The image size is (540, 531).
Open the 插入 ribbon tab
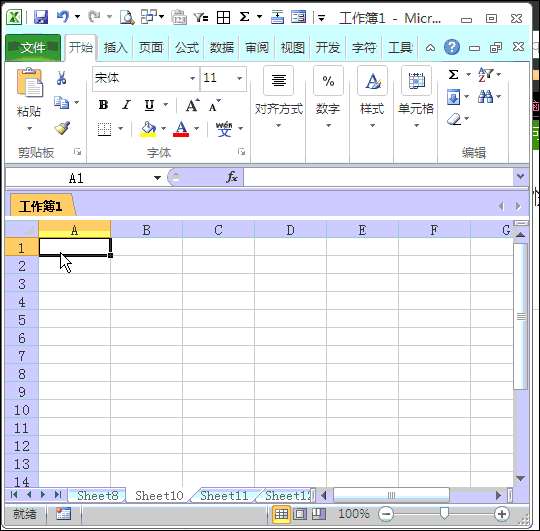click(x=116, y=48)
